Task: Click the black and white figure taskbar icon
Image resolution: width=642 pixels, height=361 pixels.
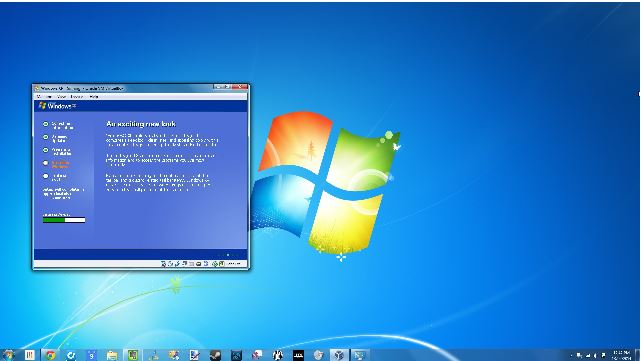Action: click(278, 355)
